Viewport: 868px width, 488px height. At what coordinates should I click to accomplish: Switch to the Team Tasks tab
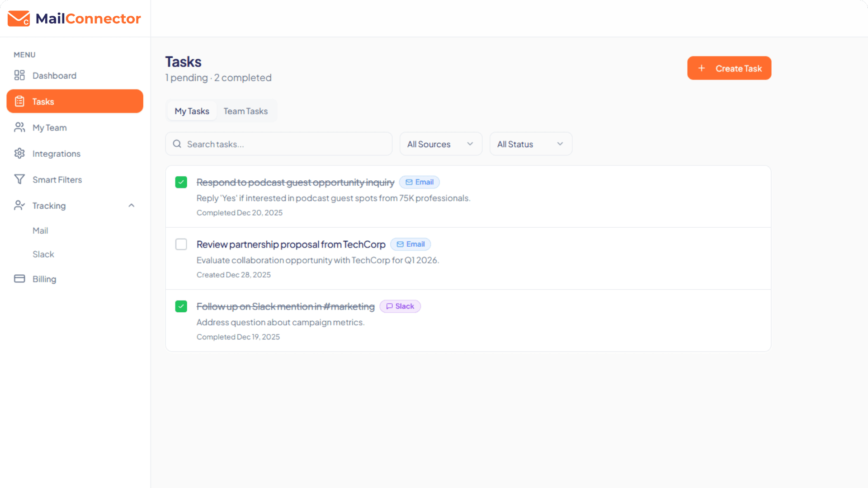pyautogui.click(x=245, y=111)
